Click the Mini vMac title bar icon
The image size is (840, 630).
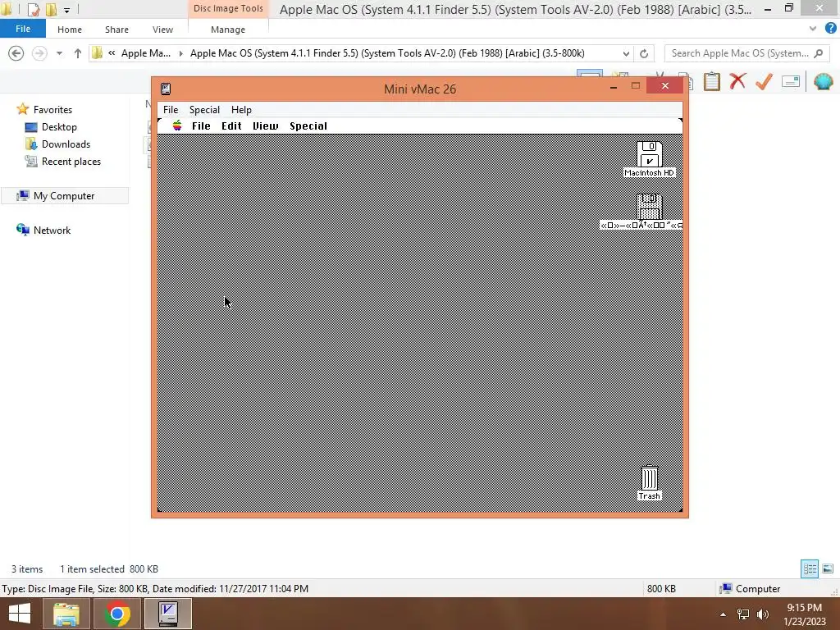point(166,89)
